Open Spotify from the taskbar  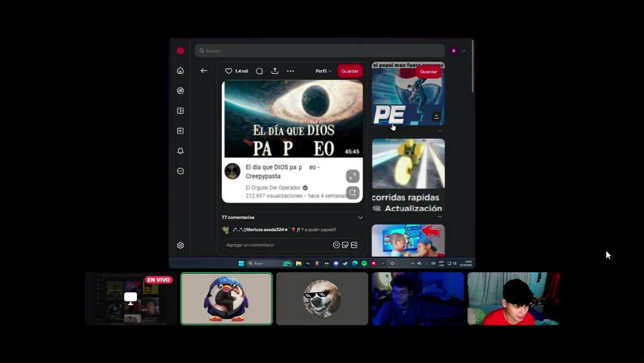[364, 263]
